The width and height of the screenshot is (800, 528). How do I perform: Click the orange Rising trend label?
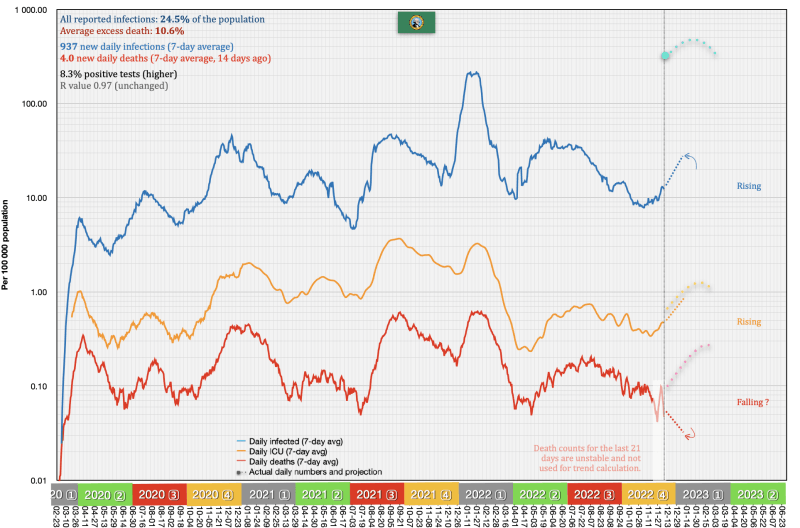747,322
